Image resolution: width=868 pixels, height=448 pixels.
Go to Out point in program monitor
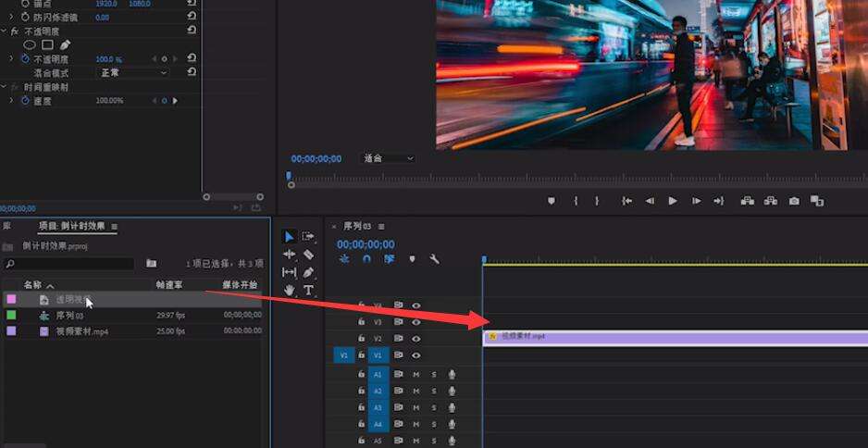click(718, 201)
